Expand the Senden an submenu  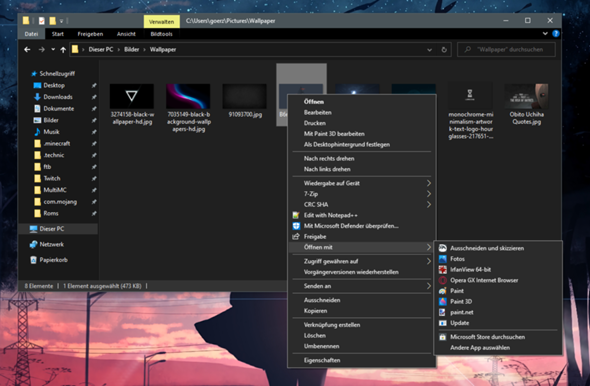[x=362, y=286]
